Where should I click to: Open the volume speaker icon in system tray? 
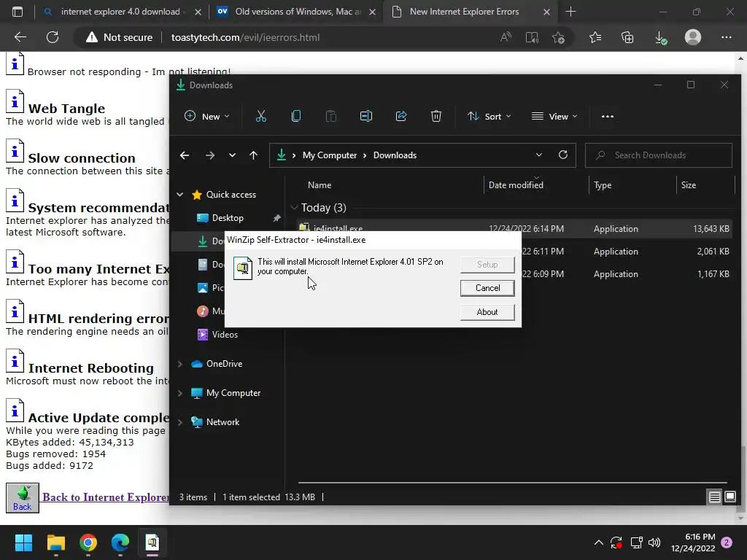pyautogui.click(x=654, y=542)
